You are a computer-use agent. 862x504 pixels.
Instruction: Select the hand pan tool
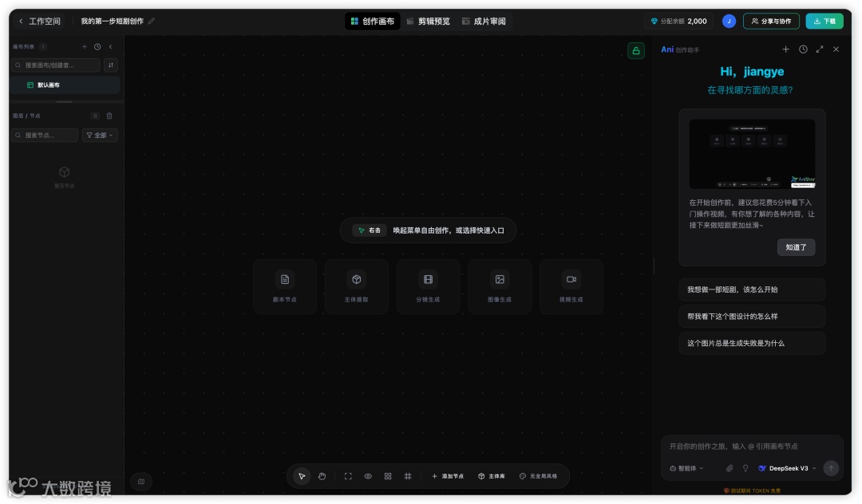tap(322, 476)
